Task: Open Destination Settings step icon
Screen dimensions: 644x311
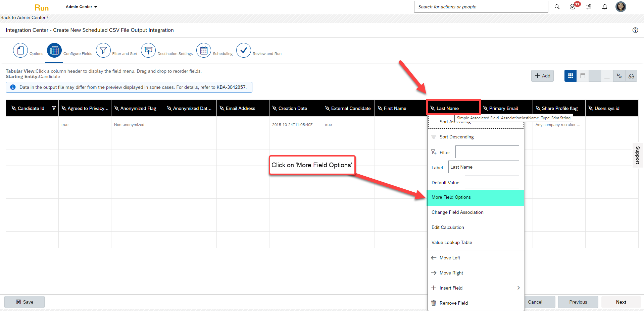Action: tap(148, 50)
